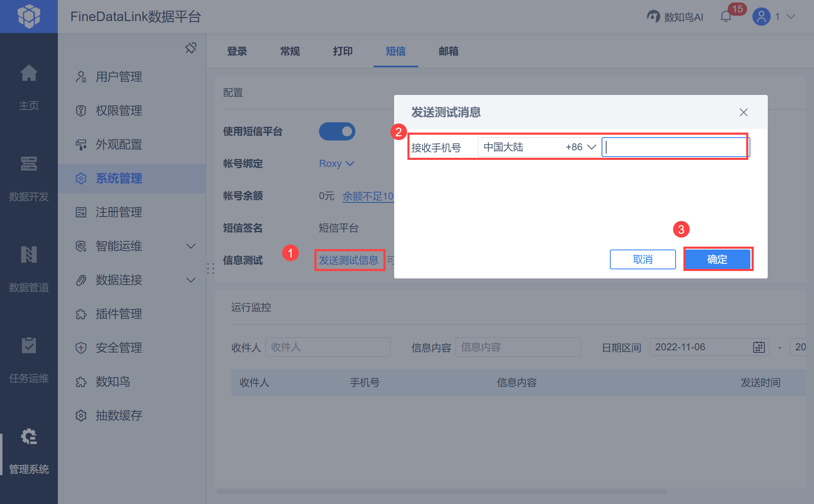Toggle the 使用短信平台 switch

[337, 131]
